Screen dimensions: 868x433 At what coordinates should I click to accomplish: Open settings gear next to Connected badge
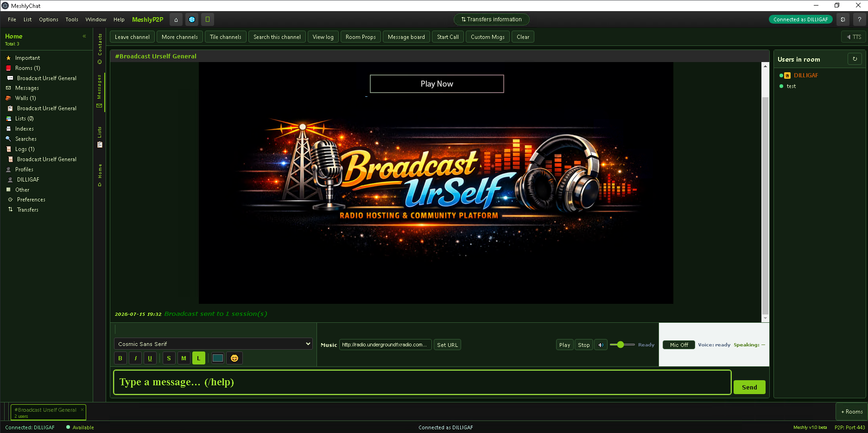tap(843, 19)
